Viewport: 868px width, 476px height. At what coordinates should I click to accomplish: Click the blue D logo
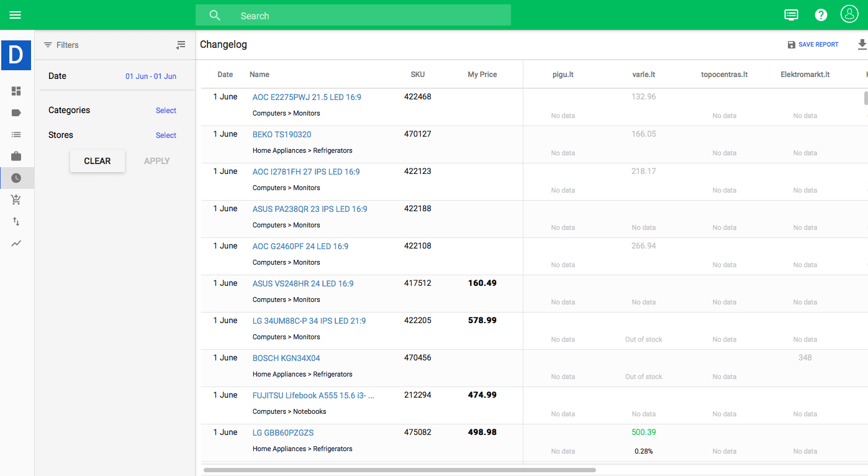point(16,55)
